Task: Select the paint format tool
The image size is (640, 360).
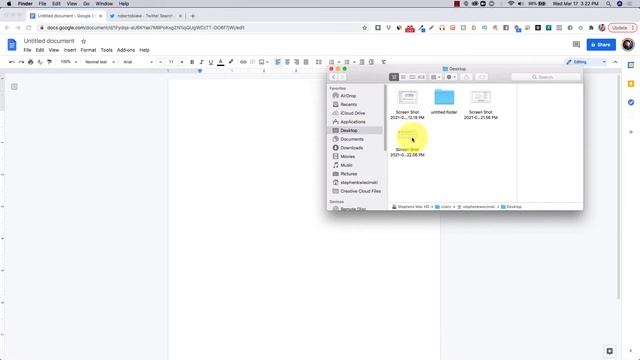Action: point(49,62)
